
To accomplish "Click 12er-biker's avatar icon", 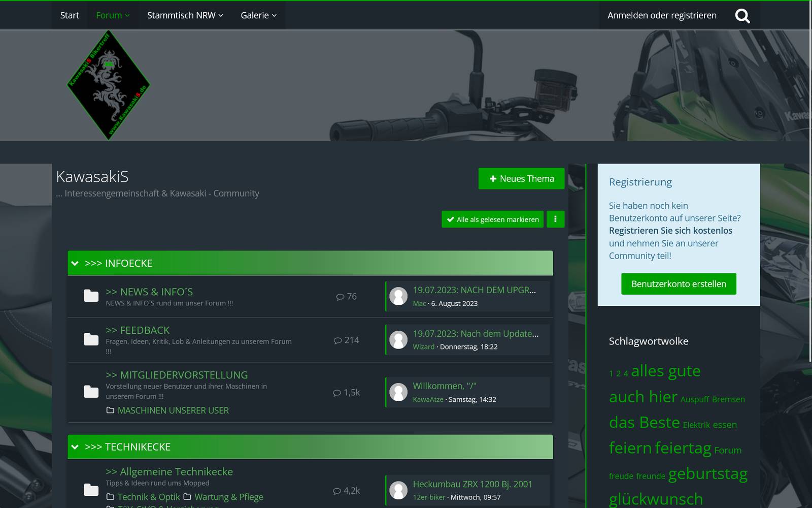I will [398, 490].
